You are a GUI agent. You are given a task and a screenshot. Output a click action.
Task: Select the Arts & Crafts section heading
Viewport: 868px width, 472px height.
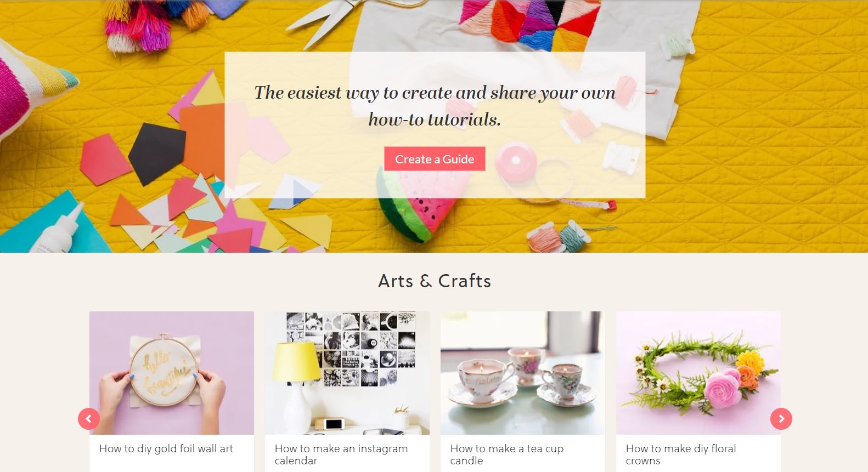click(x=435, y=281)
